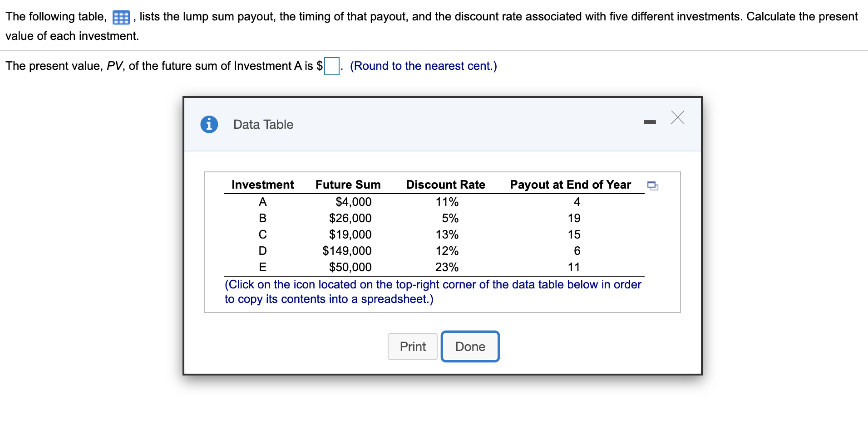The width and height of the screenshot is (868, 429).
Task: Click the Investment D row label
Action: pos(262,251)
